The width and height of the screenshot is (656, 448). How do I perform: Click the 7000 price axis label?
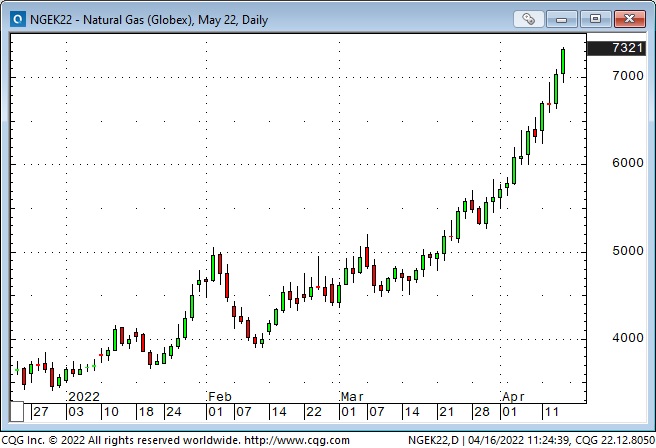[x=628, y=76]
